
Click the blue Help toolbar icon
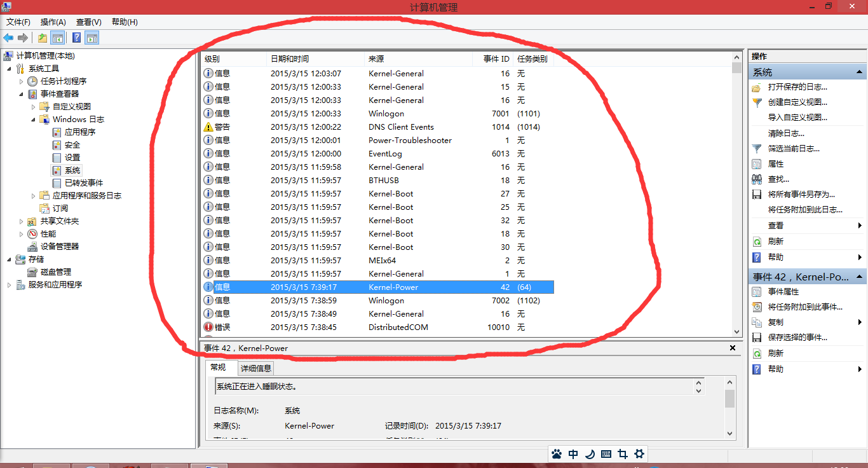click(76, 38)
